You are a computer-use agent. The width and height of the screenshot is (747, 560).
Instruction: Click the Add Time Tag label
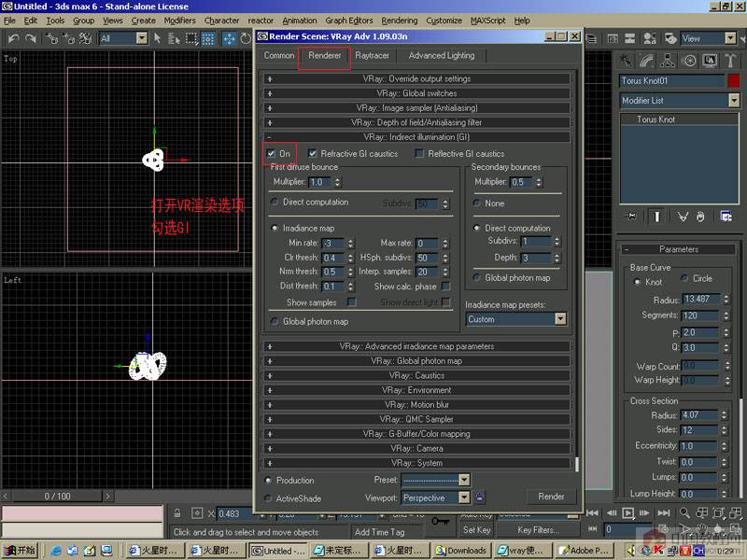tap(380, 532)
